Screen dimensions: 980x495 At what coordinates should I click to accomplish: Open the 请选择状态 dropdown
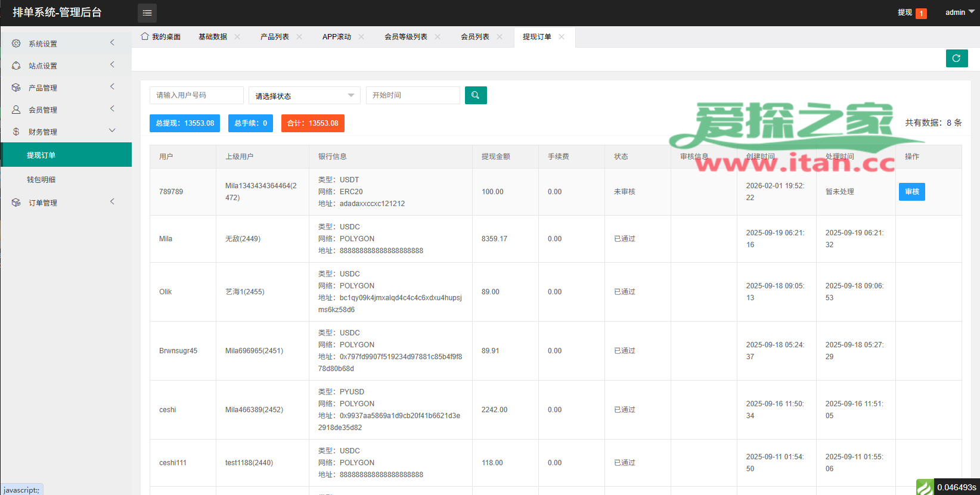point(304,95)
